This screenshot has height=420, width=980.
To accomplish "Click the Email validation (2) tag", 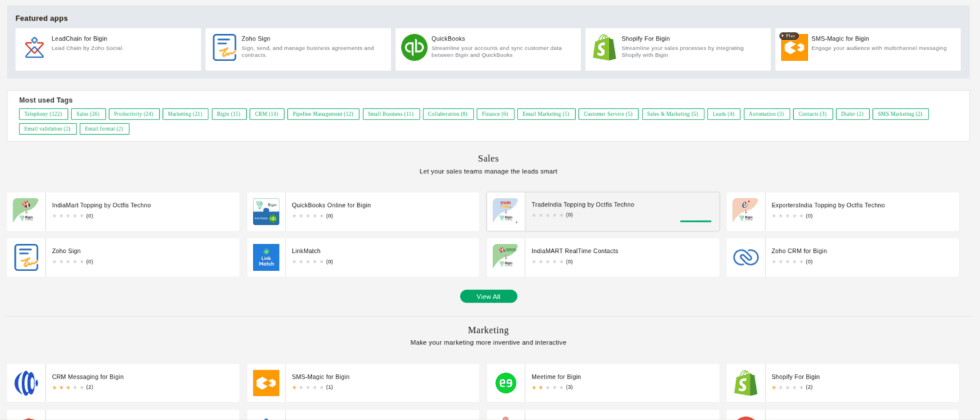I will tap(48, 129).
